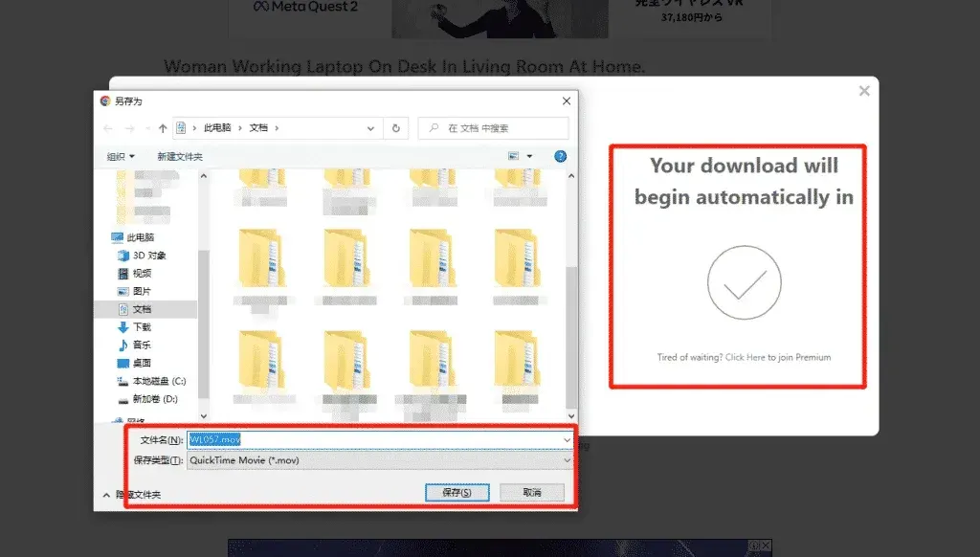The image size is (980, 557).
Task: Close the Save As dialog
Action: (x=567, y=100)
